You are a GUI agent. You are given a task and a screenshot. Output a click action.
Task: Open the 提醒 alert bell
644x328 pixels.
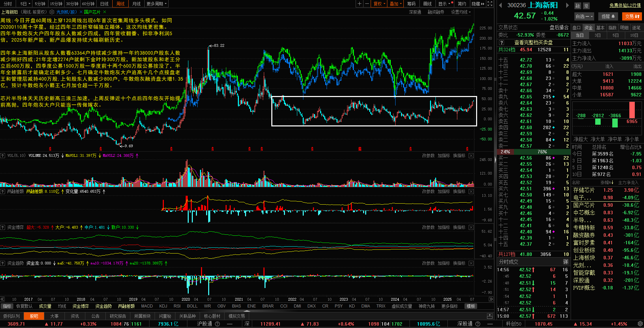click(x=608, y=16)
